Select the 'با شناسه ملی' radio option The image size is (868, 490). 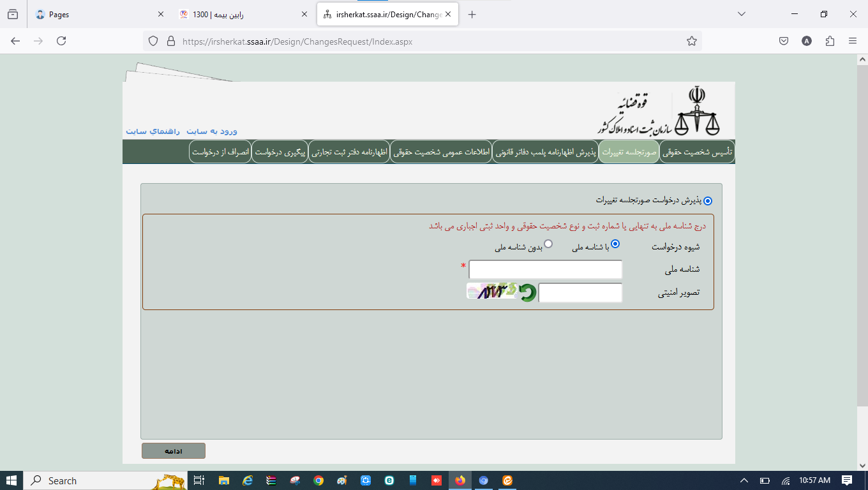(x=615, y=244)
